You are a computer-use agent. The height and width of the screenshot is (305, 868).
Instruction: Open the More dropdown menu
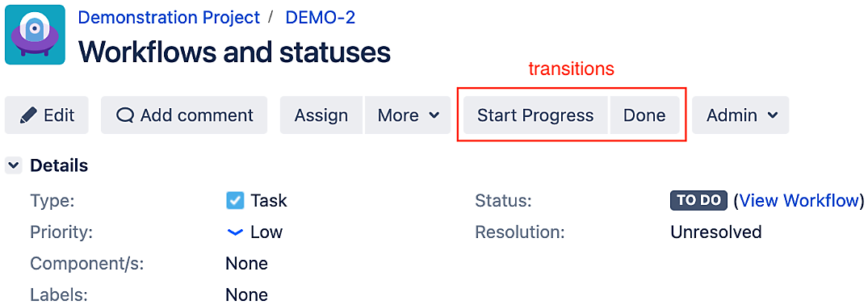tap(408, 115)
